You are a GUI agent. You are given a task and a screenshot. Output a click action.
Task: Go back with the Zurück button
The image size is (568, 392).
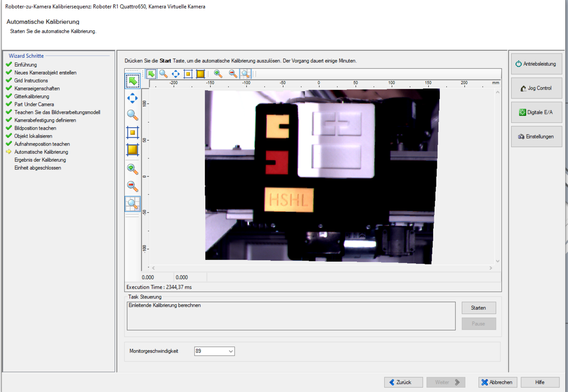click(x=403, y=382)
